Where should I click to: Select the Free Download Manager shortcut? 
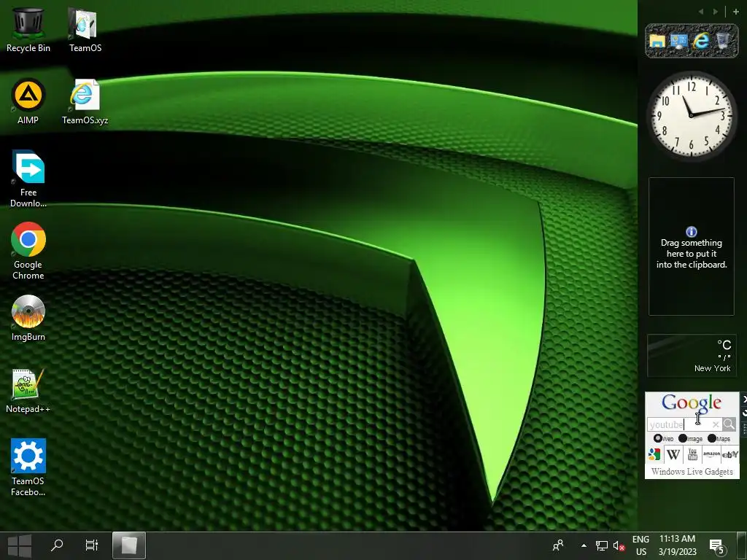pyautogui.click(x=28, y=179)
